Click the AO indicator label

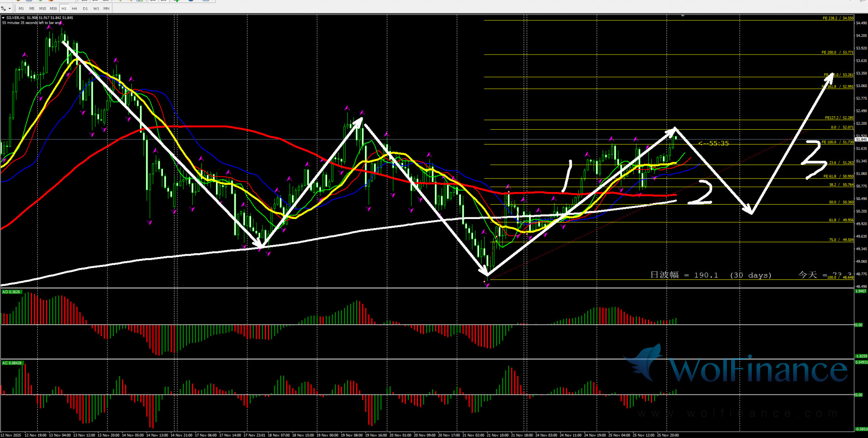tap(11, 292)
